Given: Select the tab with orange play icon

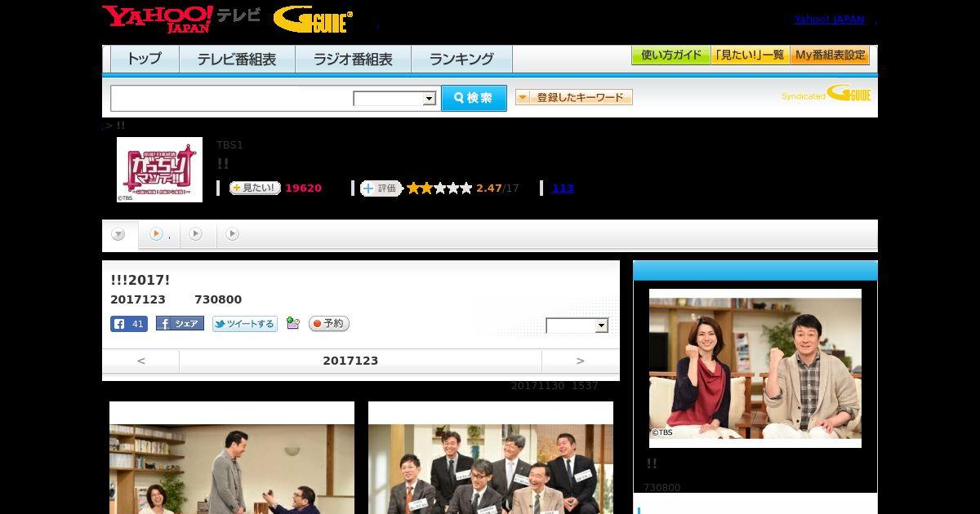Looking at the screenshot, I should click(x=158, y=235).
